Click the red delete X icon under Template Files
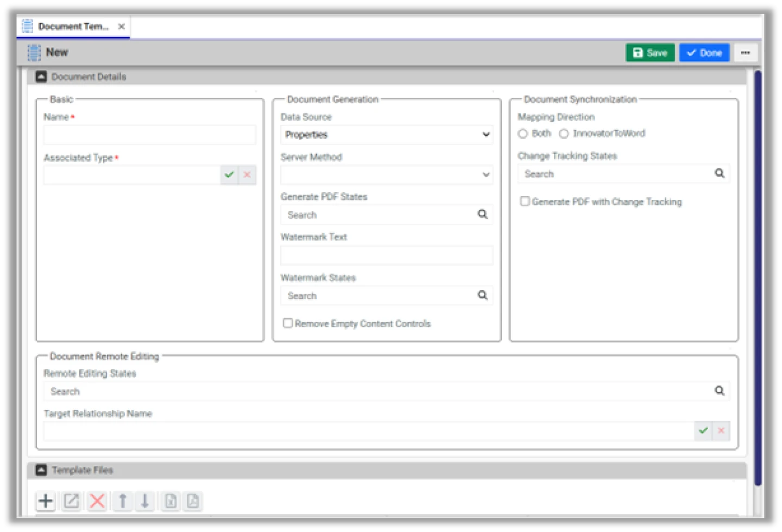This screenshot has width=782, height=532. pos(97,501)
